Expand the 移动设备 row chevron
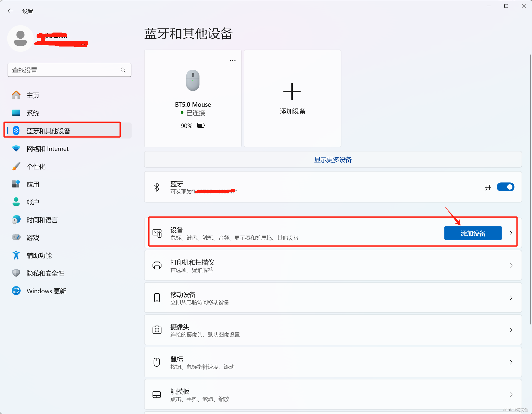Image resolution: width=532 pixels, height=414 pixels. pos(511,298)
